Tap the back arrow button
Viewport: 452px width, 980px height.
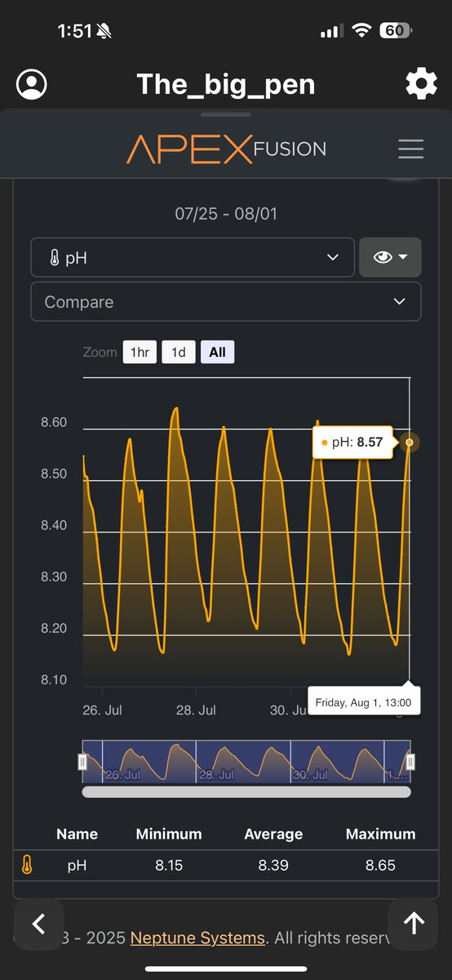(x=38, y=923)
